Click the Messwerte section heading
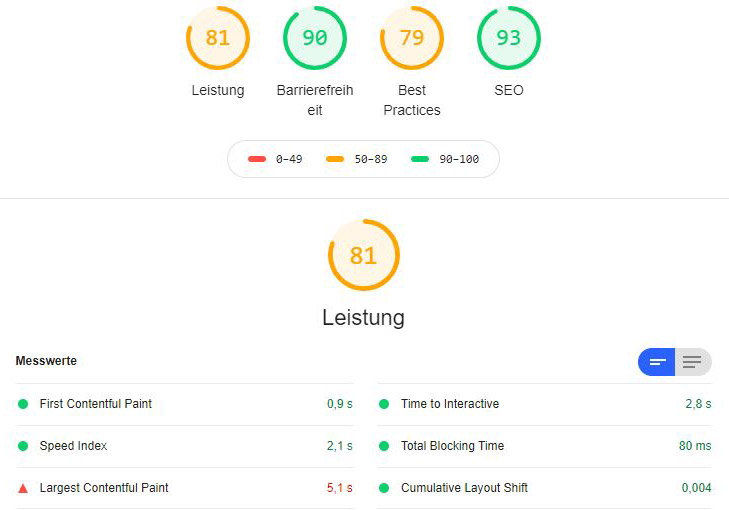The height and width of the screenshot is (510, 729). (x=46, y=361)
